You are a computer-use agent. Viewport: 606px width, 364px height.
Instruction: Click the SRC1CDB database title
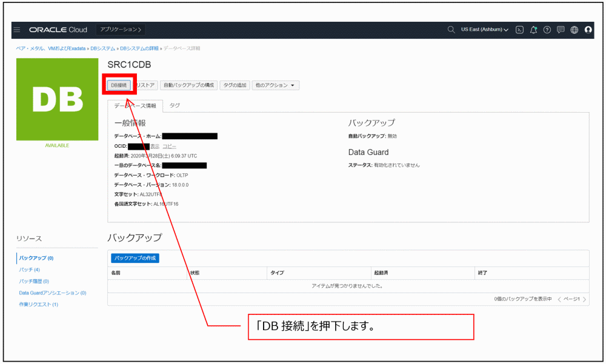(x=129, y=65)
